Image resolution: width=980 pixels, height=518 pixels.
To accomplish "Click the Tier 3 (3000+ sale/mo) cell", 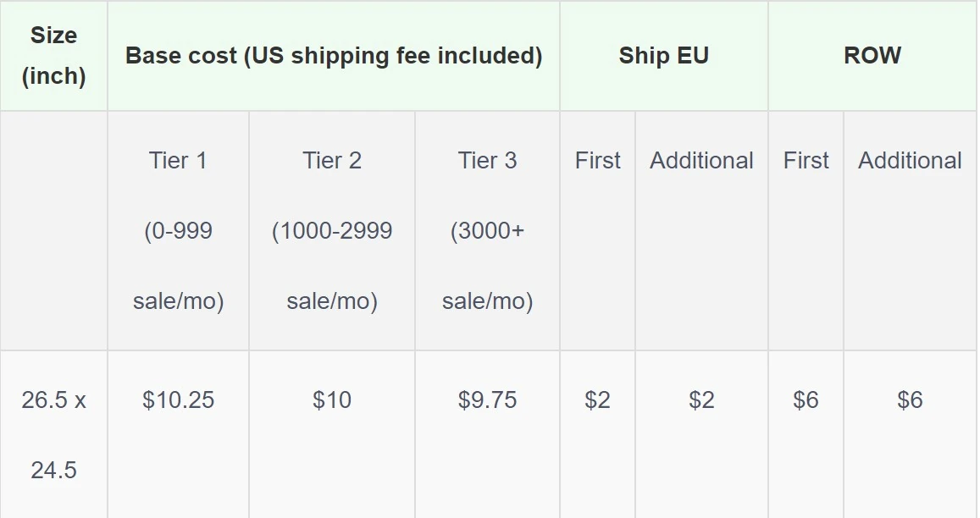I will 487,230.
